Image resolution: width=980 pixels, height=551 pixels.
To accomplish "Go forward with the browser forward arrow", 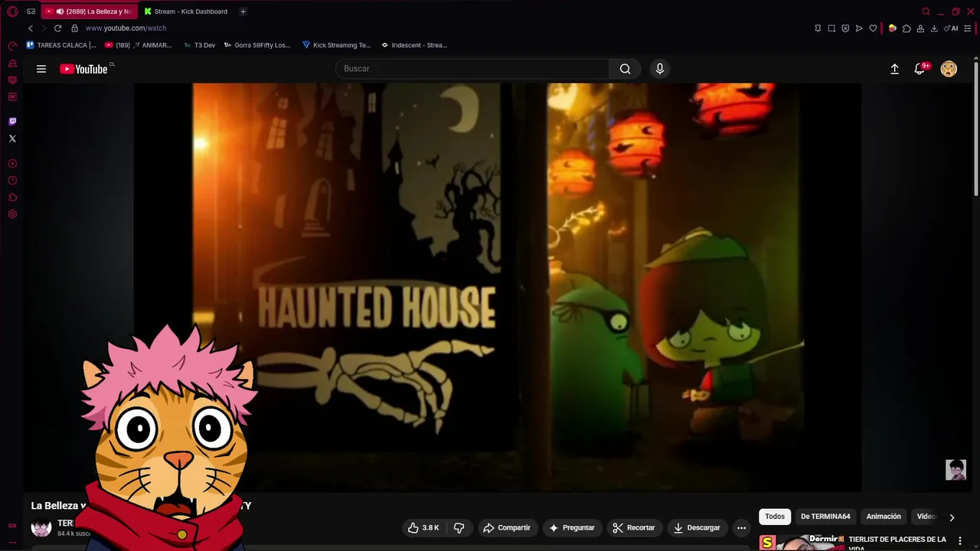I will pyautogui.click(x=44, y=28).
